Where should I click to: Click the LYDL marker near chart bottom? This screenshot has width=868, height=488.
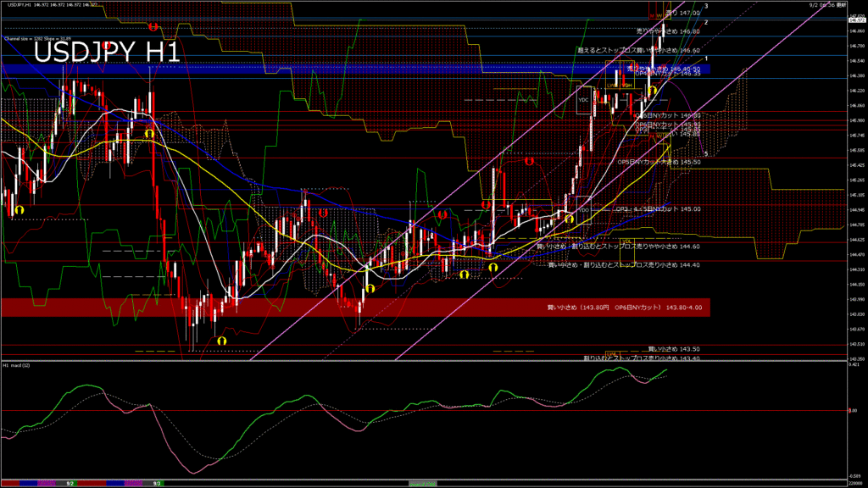pos(612,353)
